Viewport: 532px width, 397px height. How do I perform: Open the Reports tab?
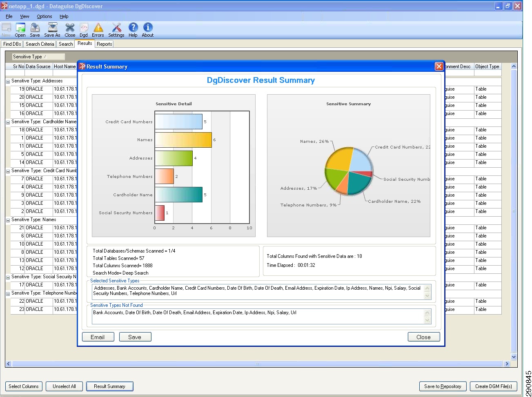[x=104, y=44]
